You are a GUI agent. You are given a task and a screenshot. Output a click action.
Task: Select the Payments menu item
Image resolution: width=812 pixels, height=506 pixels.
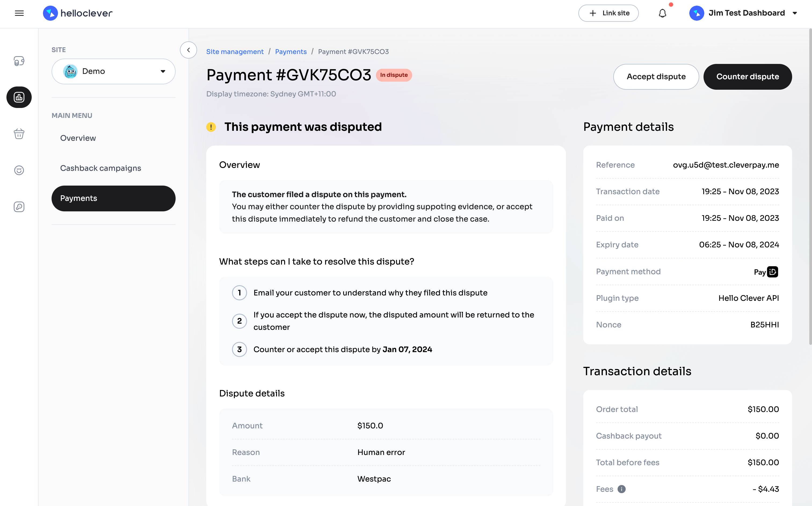(x=113, y=198)
